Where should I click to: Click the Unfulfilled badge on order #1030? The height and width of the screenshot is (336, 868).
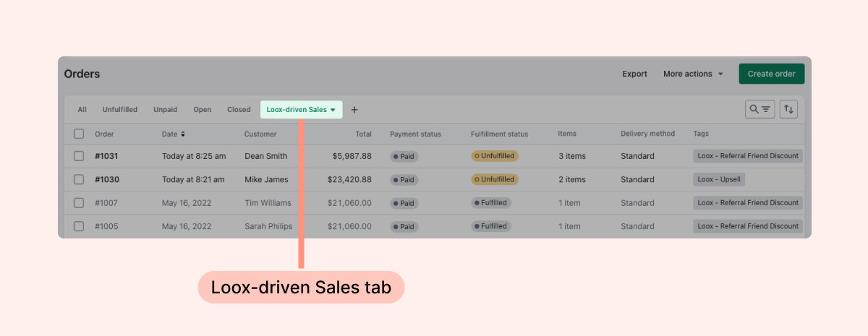tap(495, 179)
